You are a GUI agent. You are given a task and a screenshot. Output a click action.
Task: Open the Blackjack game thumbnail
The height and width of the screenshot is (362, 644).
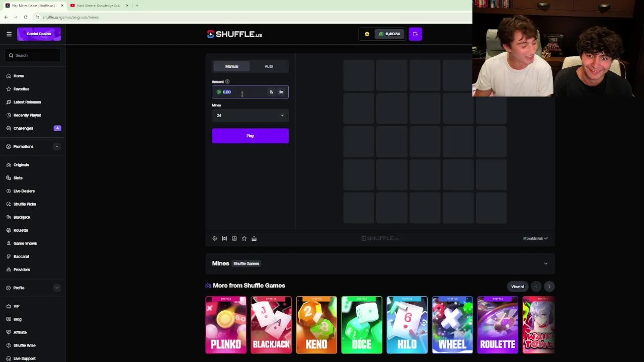coord(271,325)
